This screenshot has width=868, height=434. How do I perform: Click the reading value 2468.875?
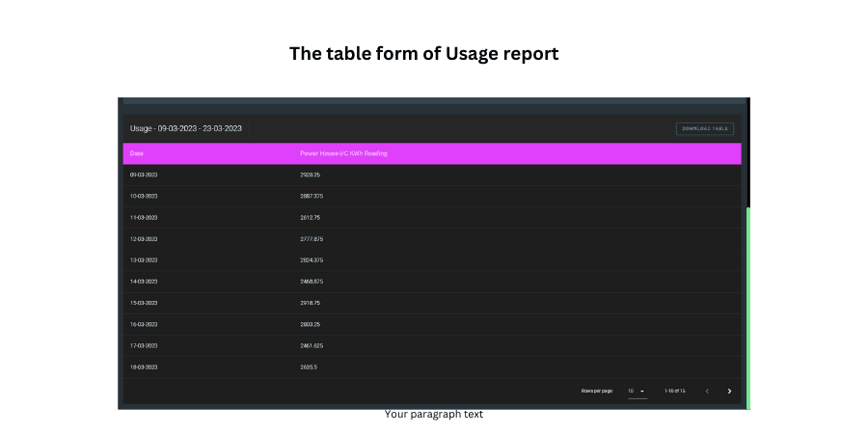click(312, 282)
